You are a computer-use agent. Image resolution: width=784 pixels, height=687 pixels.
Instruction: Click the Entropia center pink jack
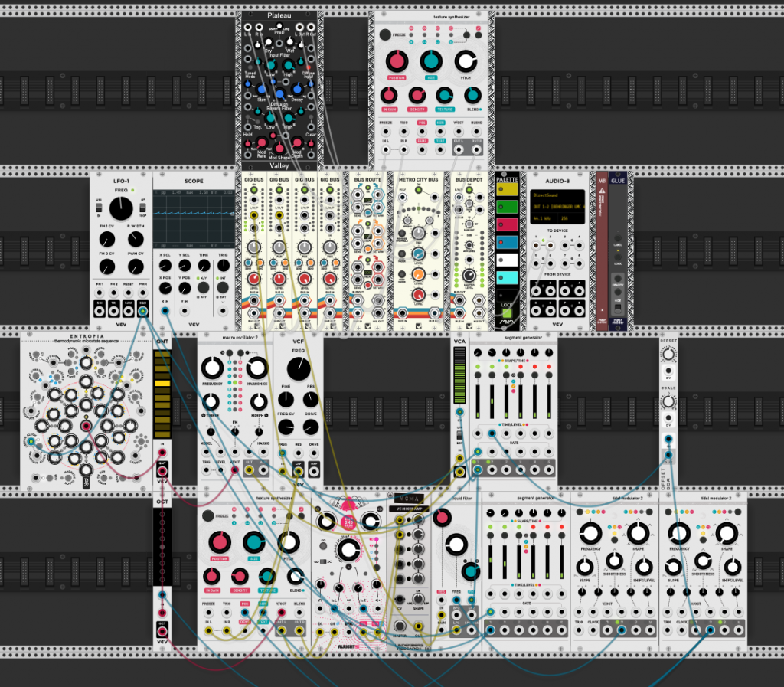click(86, 426)
